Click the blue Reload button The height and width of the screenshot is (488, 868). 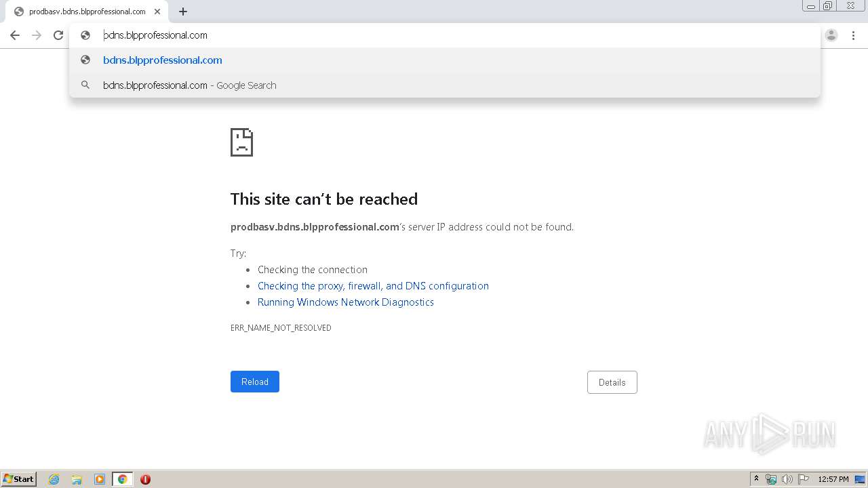point(255,382)
